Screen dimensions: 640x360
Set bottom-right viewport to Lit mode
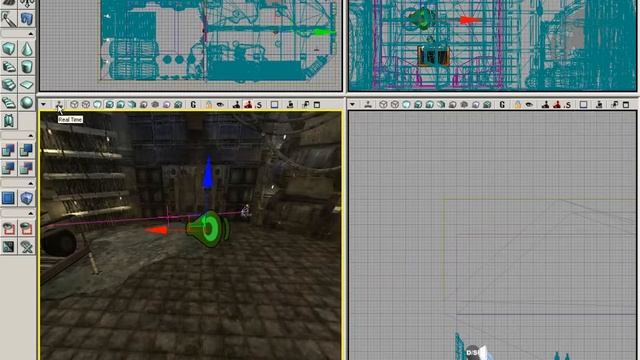click(x=418, y=105)
